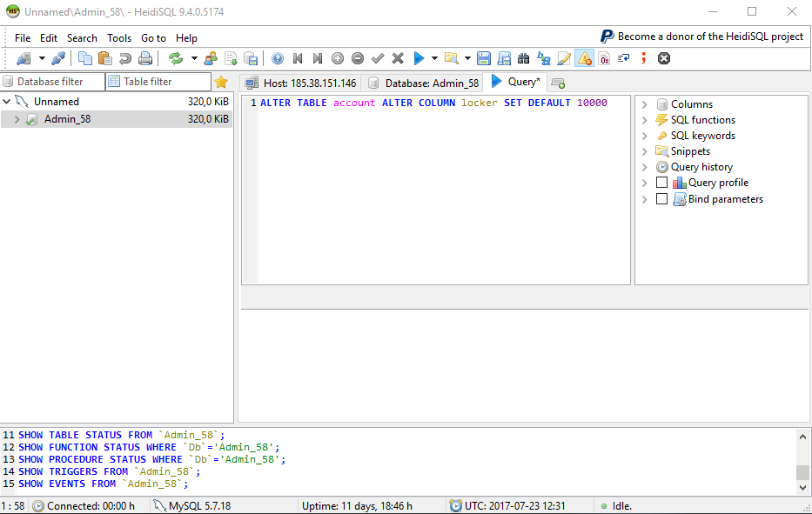Click the green Refresh icon
This screenshot has height=514, width=812.
click(176, 58)
